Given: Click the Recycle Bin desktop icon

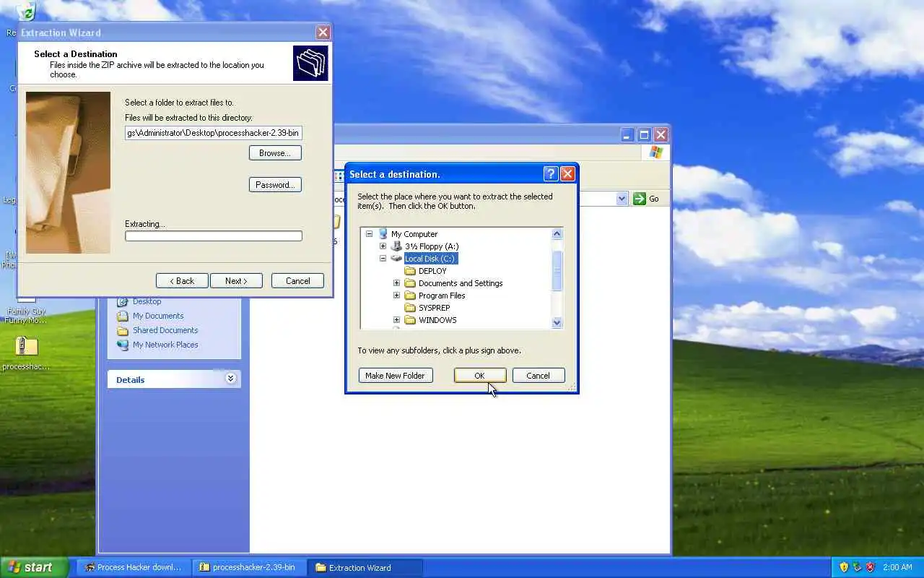Looking at the screenshot, I should 26,12.
